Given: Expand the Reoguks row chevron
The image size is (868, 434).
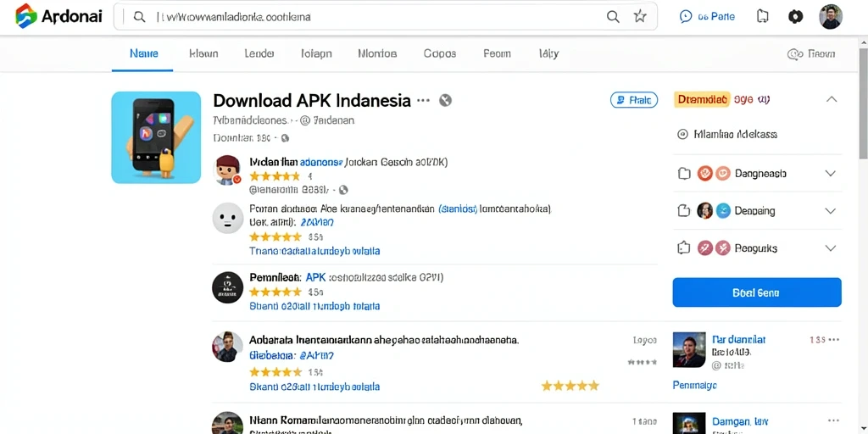Looking at the screenshot, I should pyautogui.click(x=830, y=248).
